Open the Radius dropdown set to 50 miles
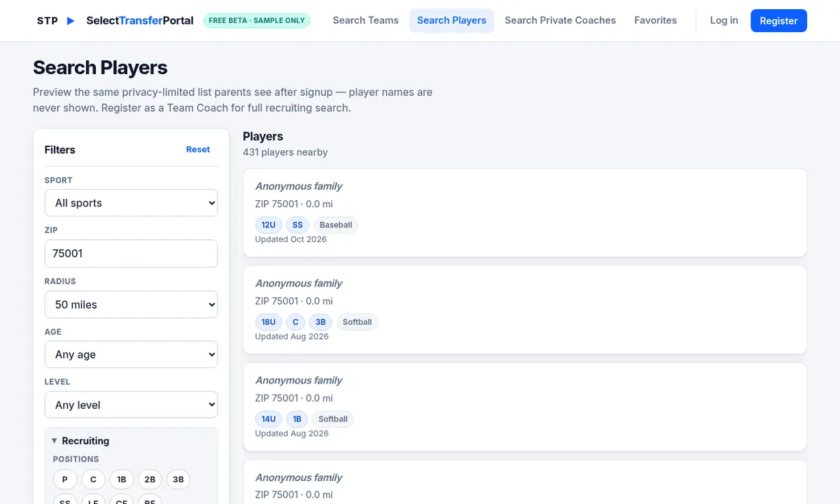 [131, 304]
